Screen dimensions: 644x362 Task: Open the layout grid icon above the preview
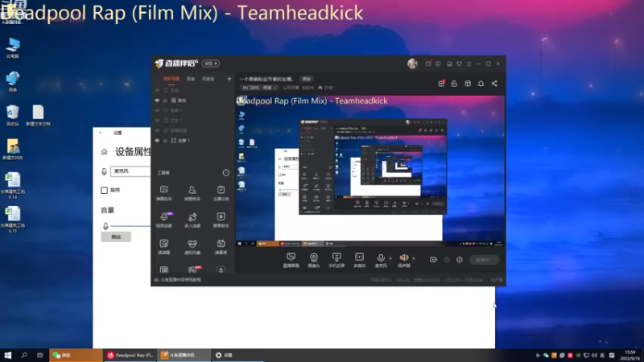pos(468,84)
